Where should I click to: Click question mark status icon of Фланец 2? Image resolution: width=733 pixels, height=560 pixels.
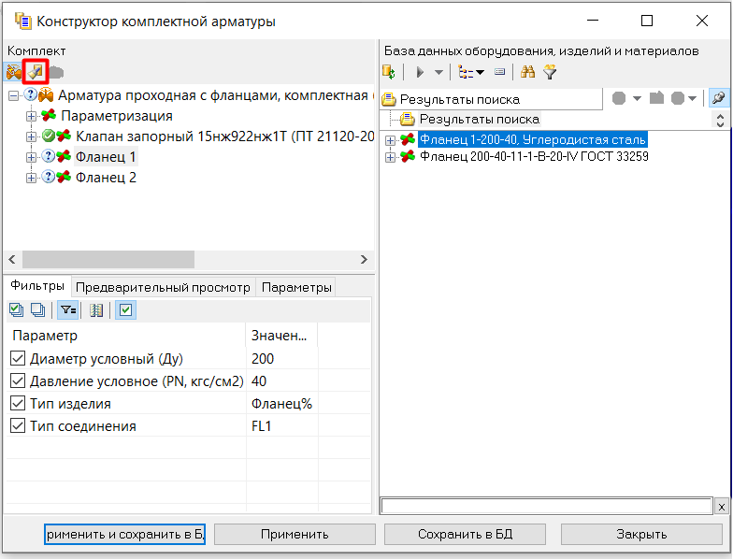coord(49,178)
